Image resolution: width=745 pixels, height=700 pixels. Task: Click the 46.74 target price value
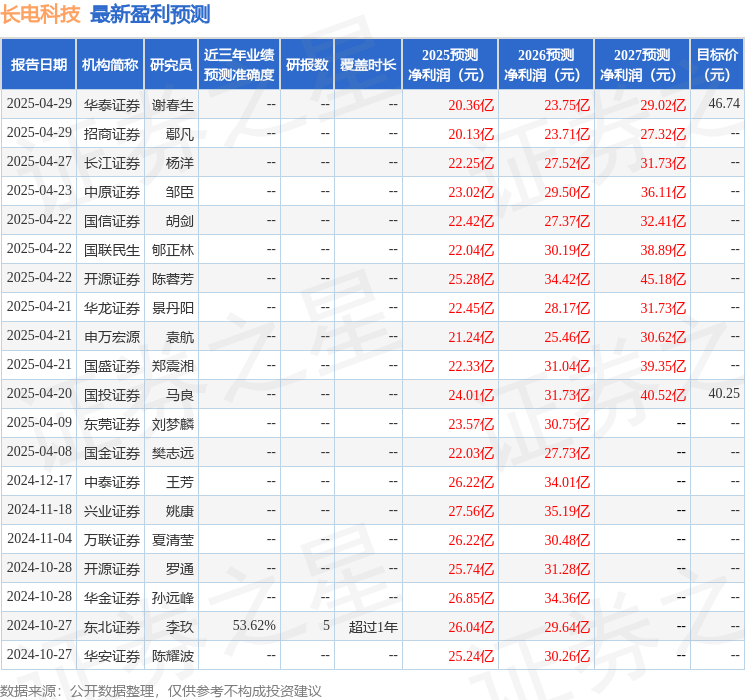[724, 103]
